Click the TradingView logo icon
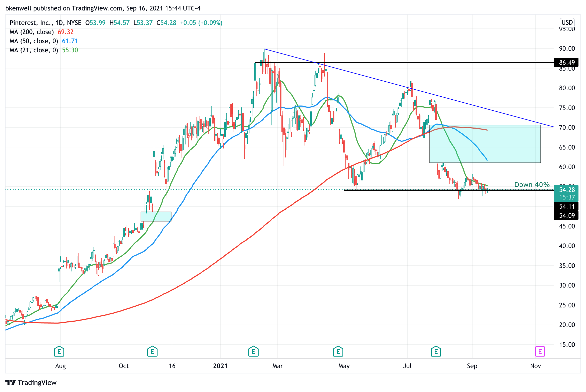This screenshot has width=586, height=392. [11, 382]
